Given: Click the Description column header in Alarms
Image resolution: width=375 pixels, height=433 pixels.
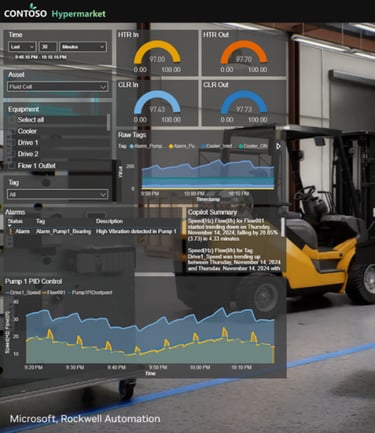Looking at the screenshot, I should click(109, 221).
